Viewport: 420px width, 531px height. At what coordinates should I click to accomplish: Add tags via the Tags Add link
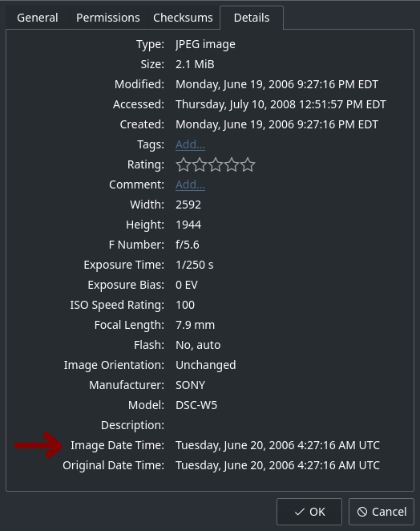click(190, 144)
